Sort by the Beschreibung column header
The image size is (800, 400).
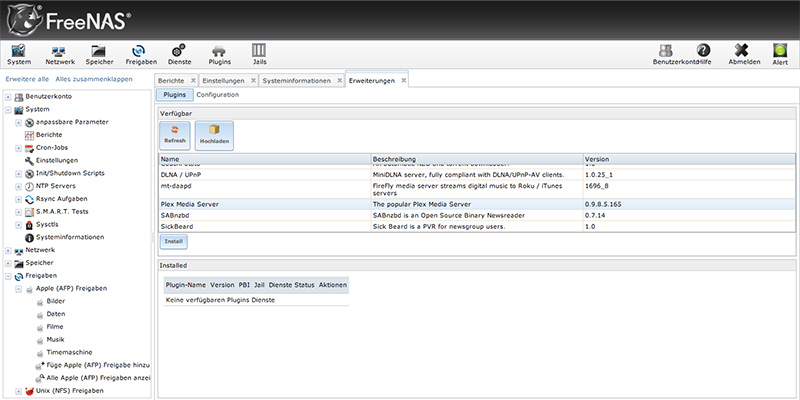(x=477, y=159)
